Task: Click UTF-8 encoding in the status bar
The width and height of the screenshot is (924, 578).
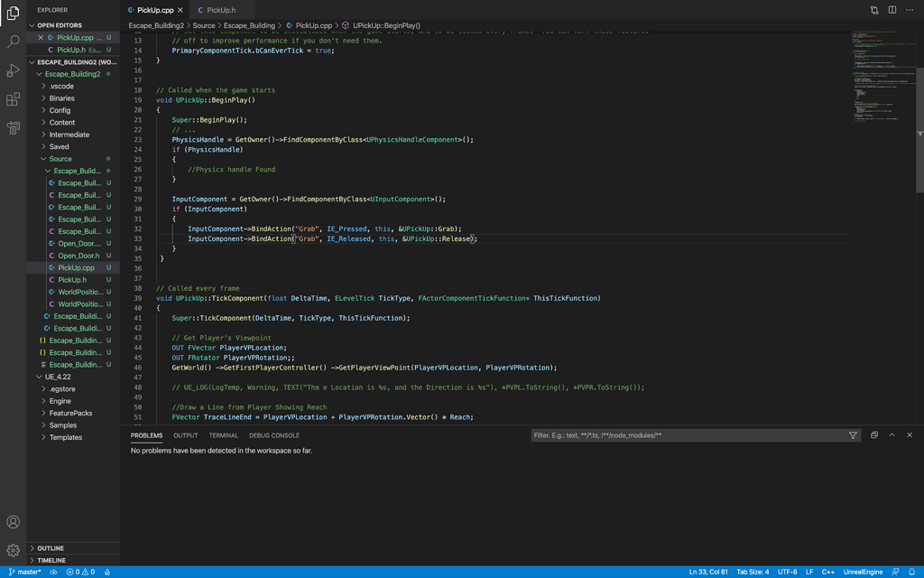Action: pos(786,572)
